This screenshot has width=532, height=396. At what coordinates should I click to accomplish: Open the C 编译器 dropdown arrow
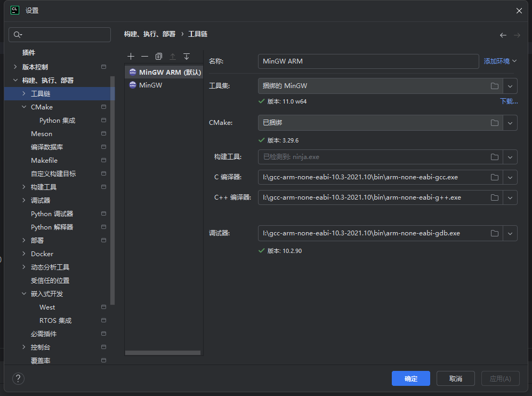[x=510, y=177]
